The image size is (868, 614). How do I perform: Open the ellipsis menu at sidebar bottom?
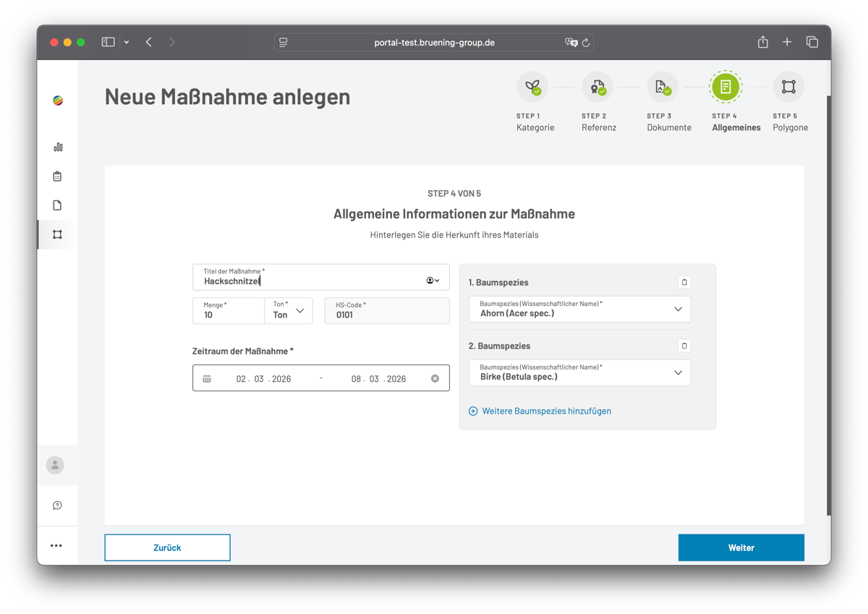(57, 545)
